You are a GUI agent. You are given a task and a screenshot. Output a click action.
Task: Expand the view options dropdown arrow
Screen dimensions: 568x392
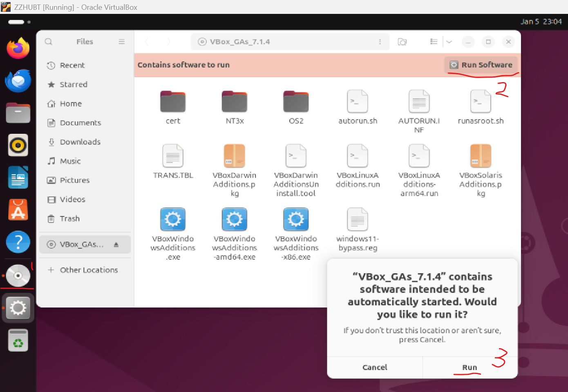[x=449, y=42]
